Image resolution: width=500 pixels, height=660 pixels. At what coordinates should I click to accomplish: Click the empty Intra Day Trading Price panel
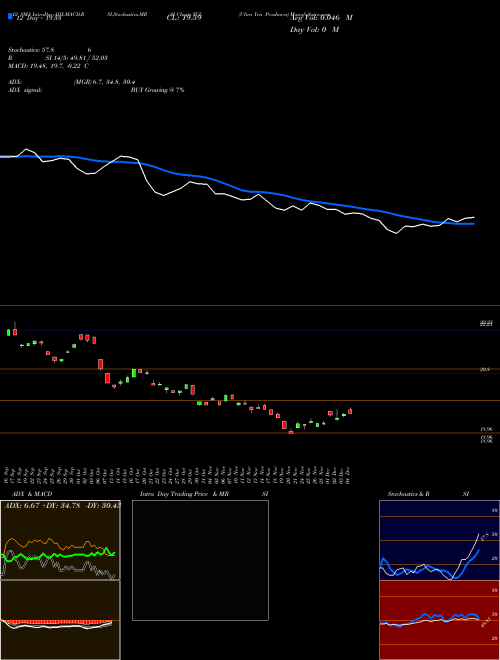point(200,560)
